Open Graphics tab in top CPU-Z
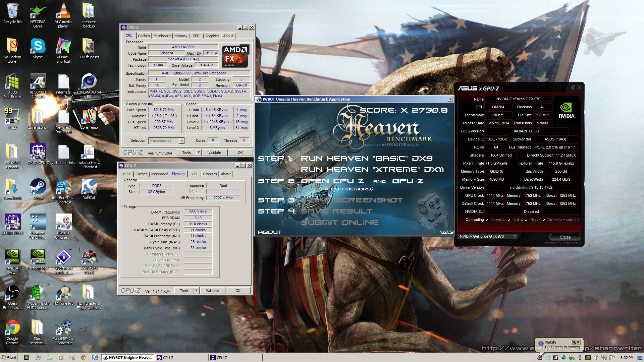Screen dimensions: 644x362 pyautogui.click(x=212, y=36)
